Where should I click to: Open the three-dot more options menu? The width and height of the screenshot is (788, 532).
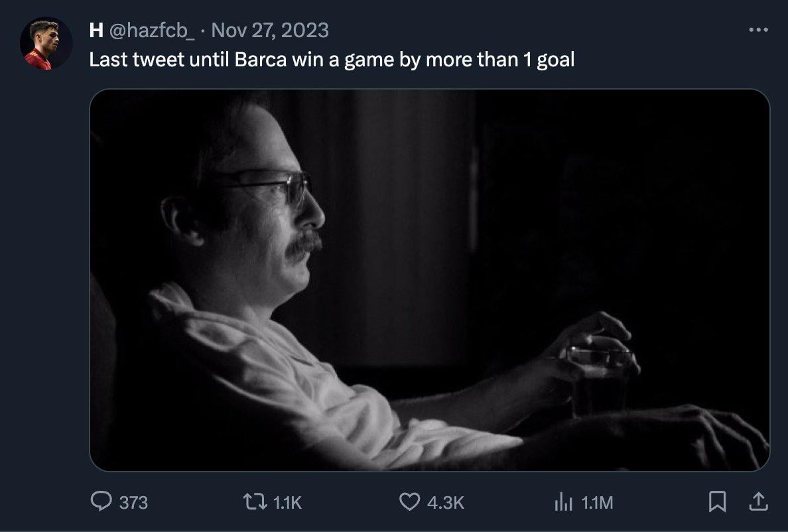point(758,30)
